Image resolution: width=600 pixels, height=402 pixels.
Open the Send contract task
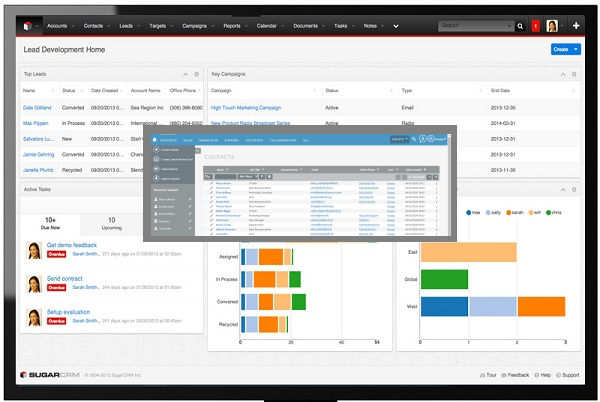[x=65, y=279]
